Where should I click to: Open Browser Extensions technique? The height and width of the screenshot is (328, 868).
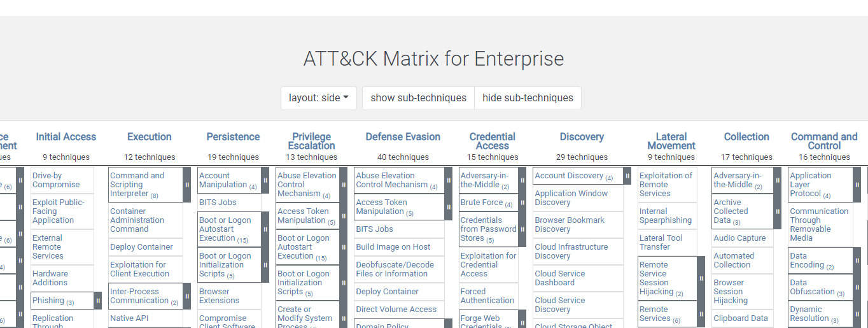(219, 296)
